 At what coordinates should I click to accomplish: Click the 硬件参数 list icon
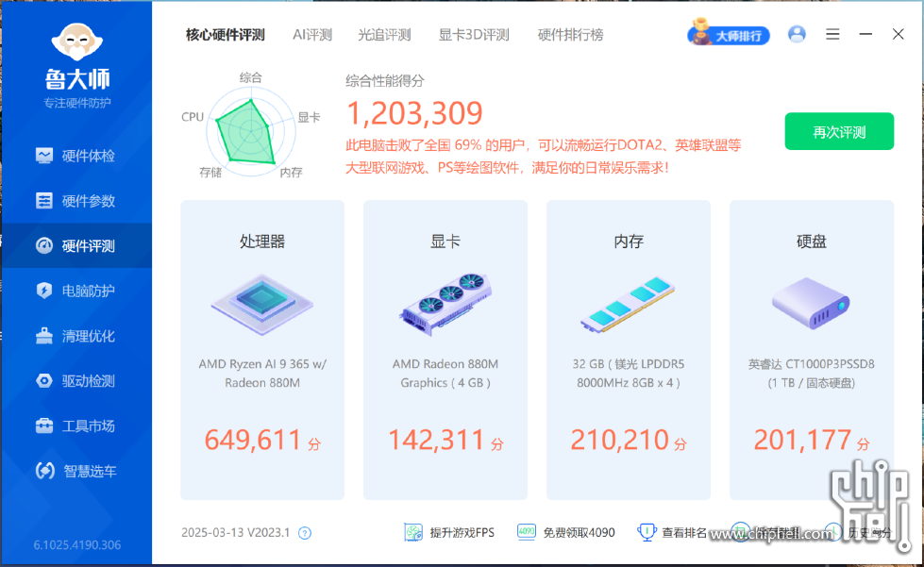(x=44, y=201)
